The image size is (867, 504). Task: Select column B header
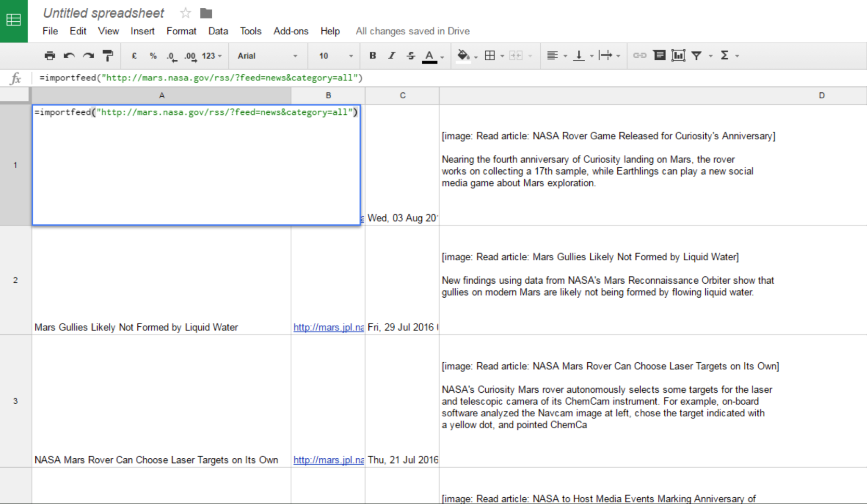[x=328, y=96]
